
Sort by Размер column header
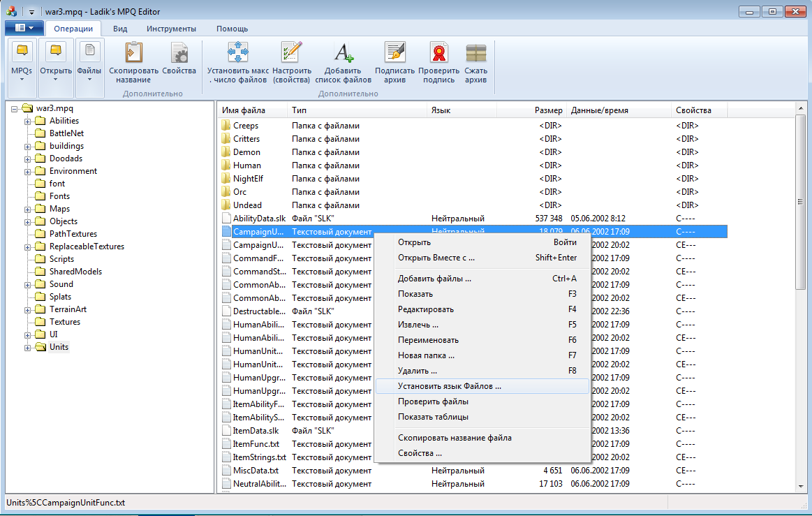[532, 110]
